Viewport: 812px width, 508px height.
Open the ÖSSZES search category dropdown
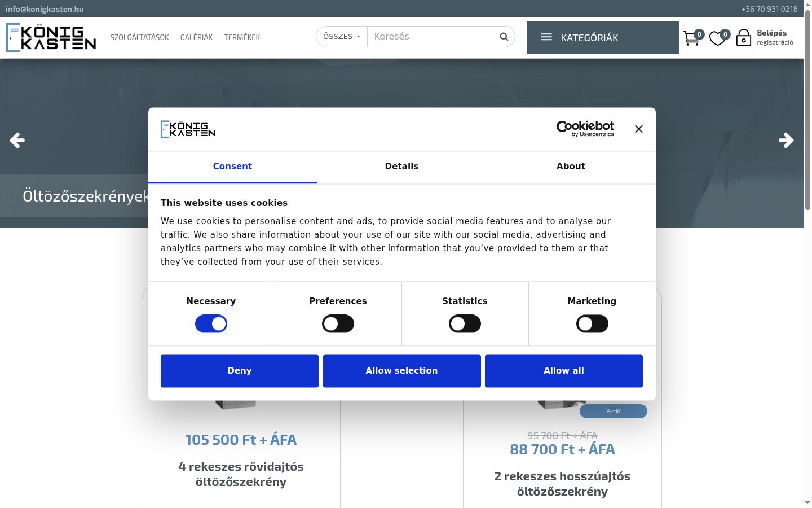[342, 37]
